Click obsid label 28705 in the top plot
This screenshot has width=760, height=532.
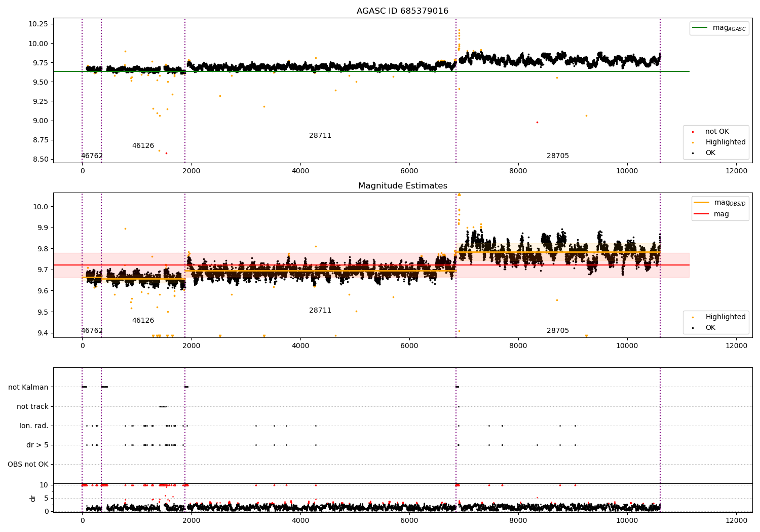(558, 156)
